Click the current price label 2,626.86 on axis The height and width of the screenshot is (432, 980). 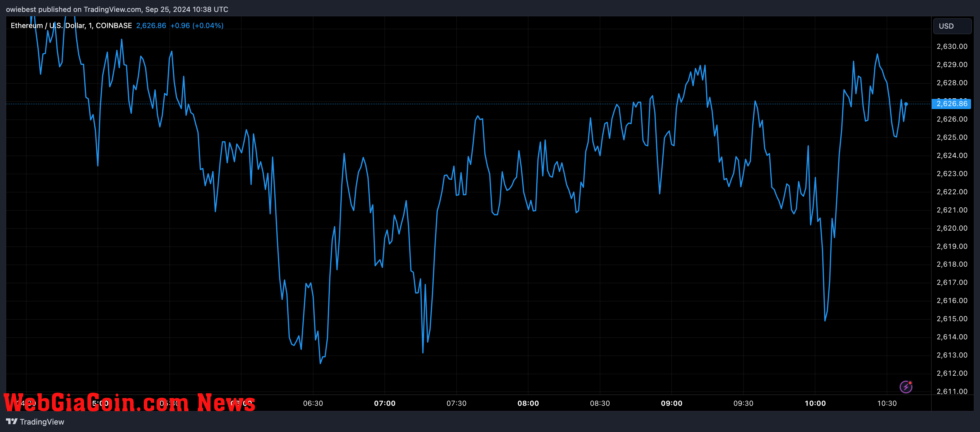coord(951,104)
